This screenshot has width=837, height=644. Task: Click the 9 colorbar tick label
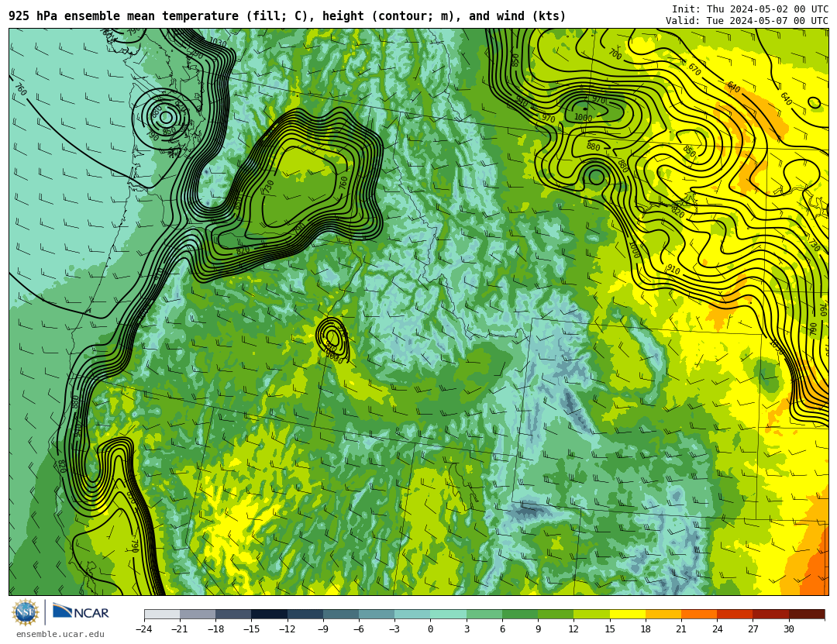click(x=538, y=629)
